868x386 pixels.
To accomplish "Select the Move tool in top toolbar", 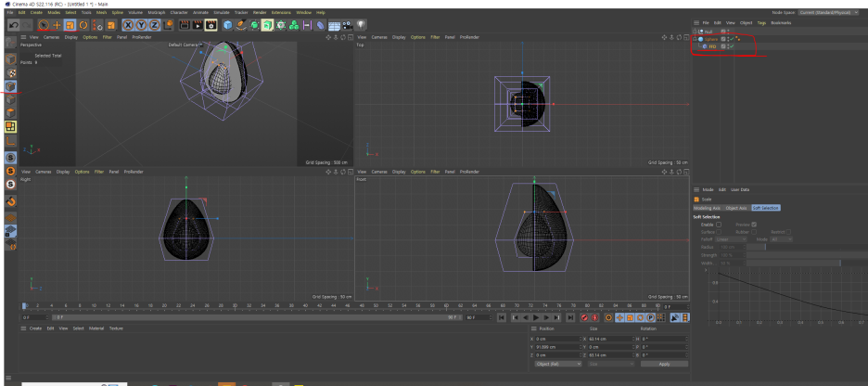I will (x=57, y=25).
